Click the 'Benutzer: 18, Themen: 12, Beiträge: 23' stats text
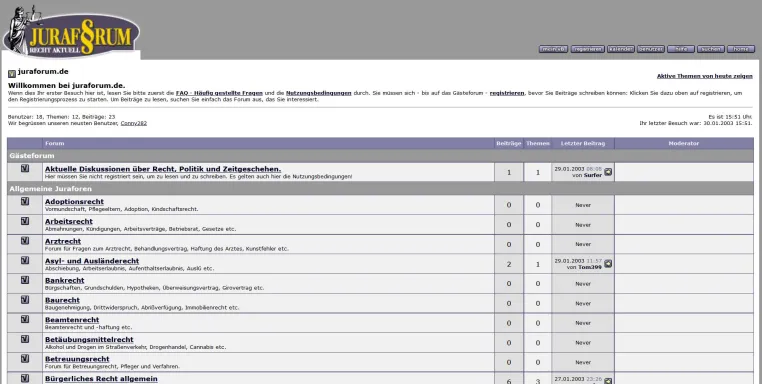This screenshot has height=384, width=762. [x=61, y=117]
